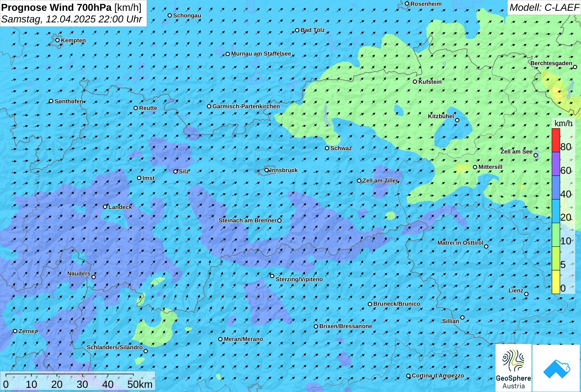Click the Landeck city marker
Screen dimensions: 581x392
[105, 207]
